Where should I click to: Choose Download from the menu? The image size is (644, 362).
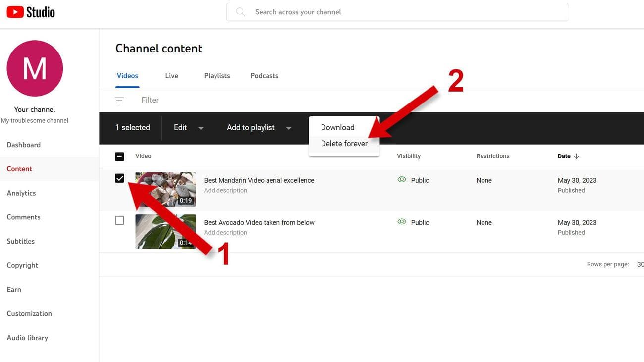coord(337,127)
